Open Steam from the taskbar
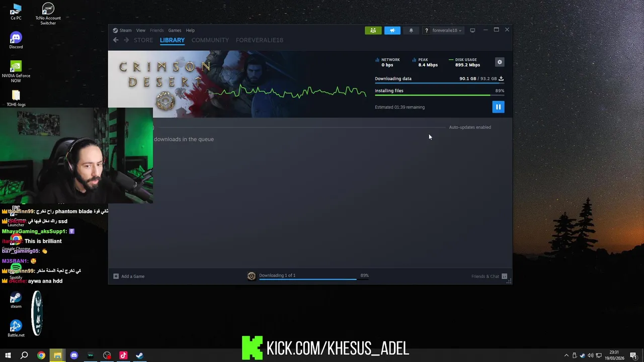 pyautogui.click(x=139, y=355)
